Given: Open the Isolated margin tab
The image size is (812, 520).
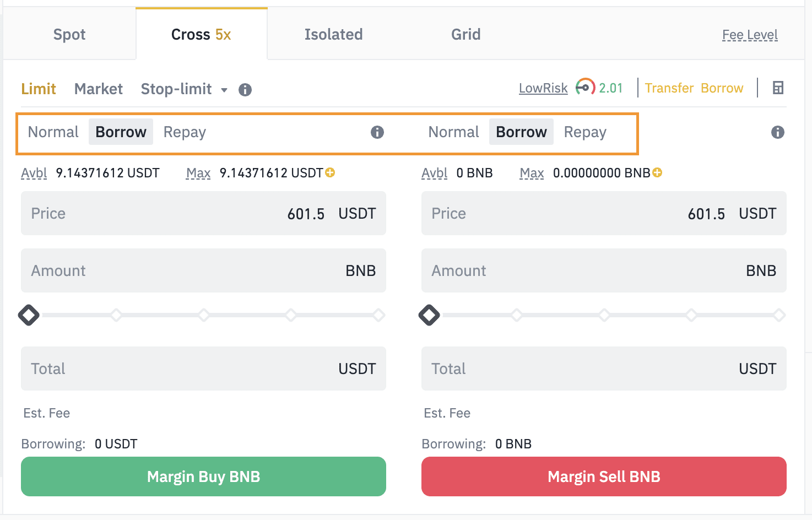Looking at the screenshot, I should point(333,35).
